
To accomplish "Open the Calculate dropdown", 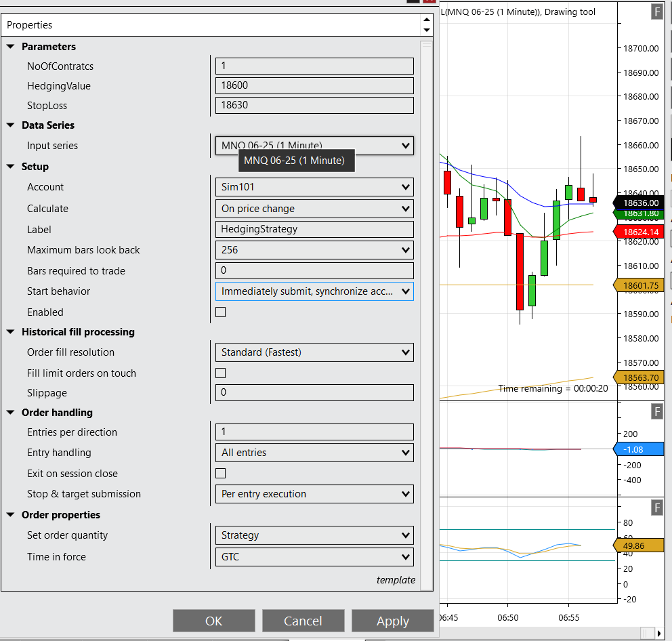I will [314, 209].
